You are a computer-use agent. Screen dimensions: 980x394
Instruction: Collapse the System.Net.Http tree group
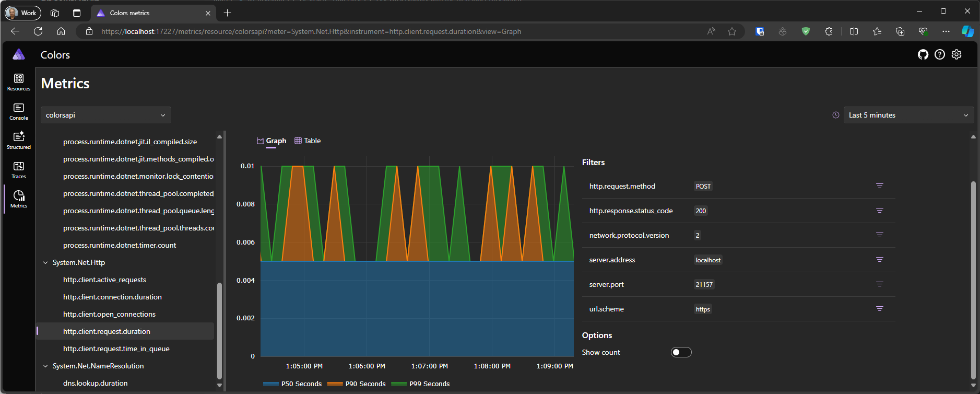[x=45, y=262]
